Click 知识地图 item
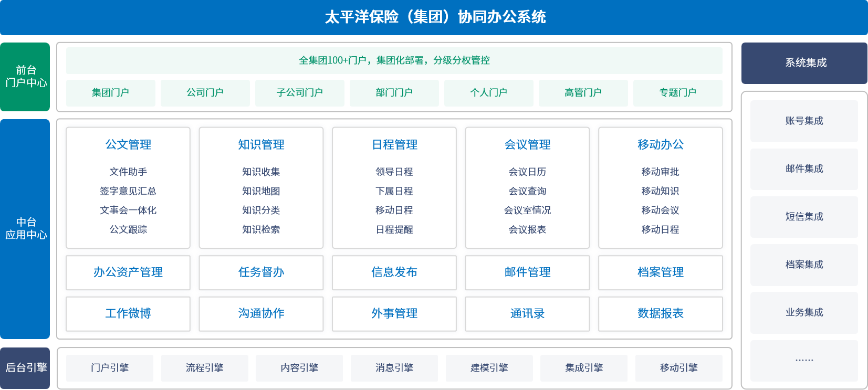 tap(261, 191)
